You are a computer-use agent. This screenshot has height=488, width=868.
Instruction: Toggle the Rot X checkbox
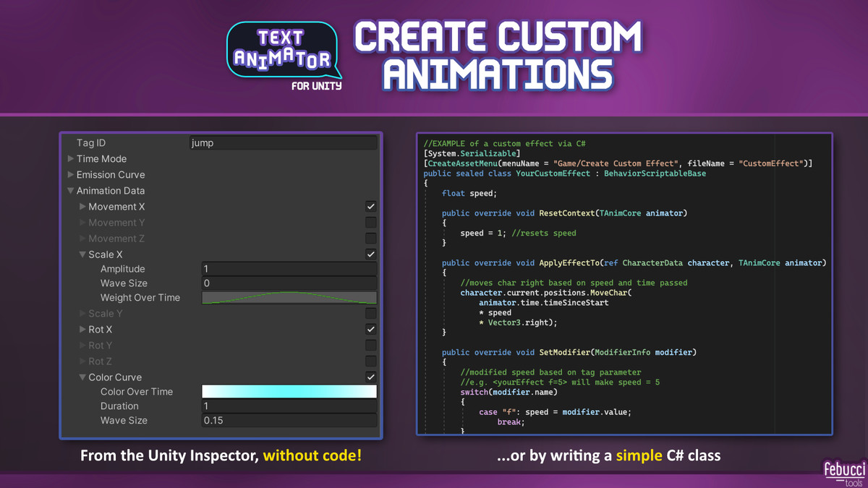tap(370, 330)
